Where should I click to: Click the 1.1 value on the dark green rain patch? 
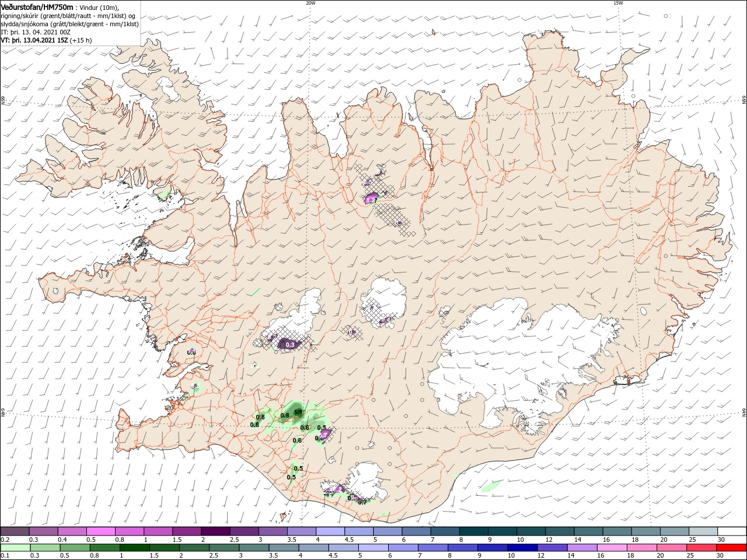coord(298,412)
